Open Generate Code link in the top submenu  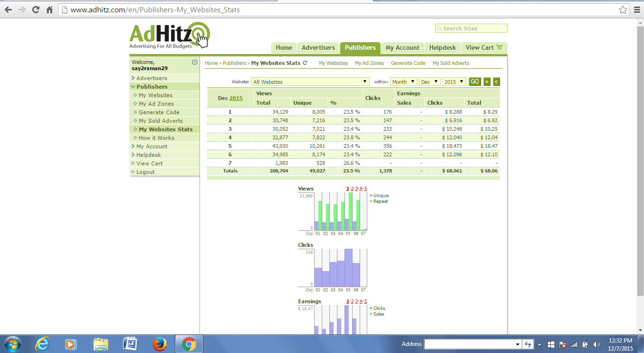408,63
